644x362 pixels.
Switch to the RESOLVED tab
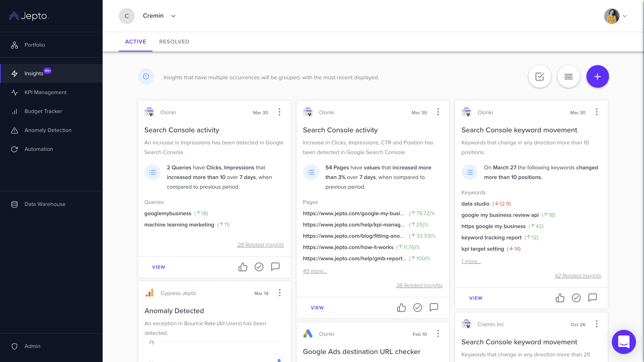174,42
